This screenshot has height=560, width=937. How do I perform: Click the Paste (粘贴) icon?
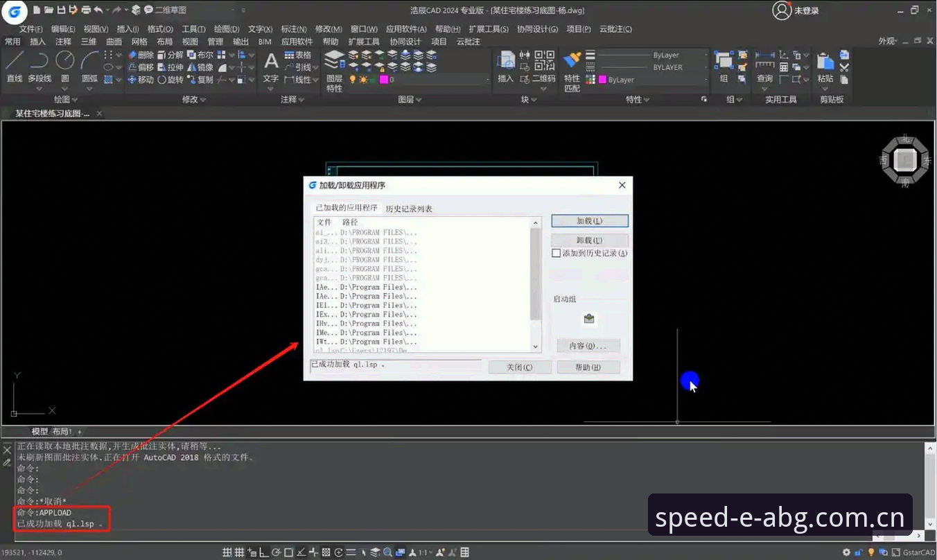click(x=825, y=67)
